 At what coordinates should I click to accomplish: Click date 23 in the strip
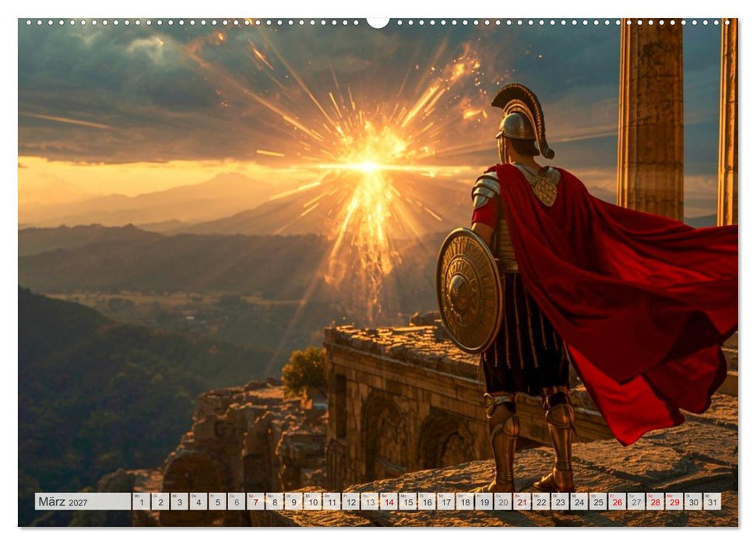[x=560, y=503]
